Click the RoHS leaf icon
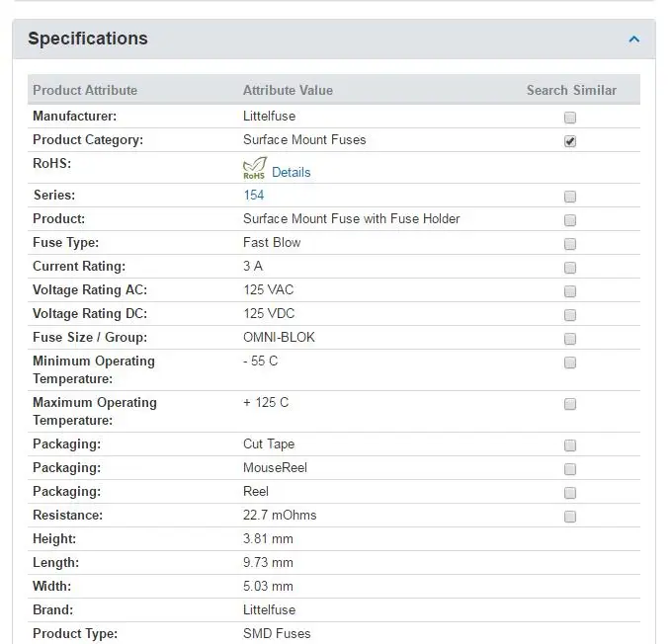 255,168
